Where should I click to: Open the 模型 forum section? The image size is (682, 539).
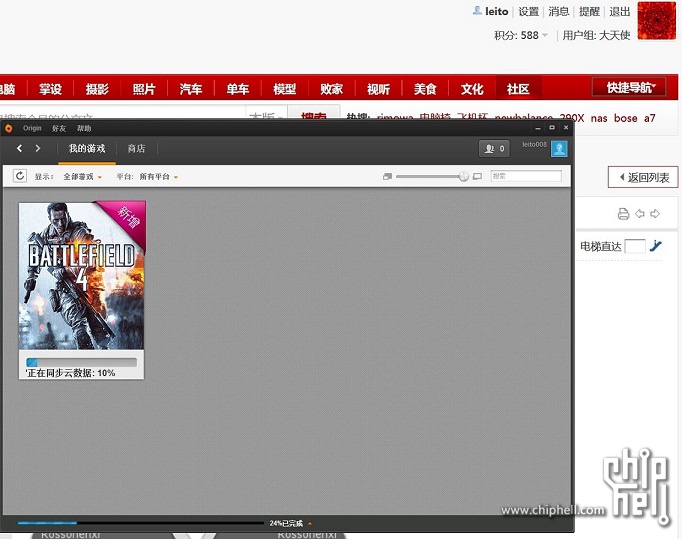coord(284,89)
